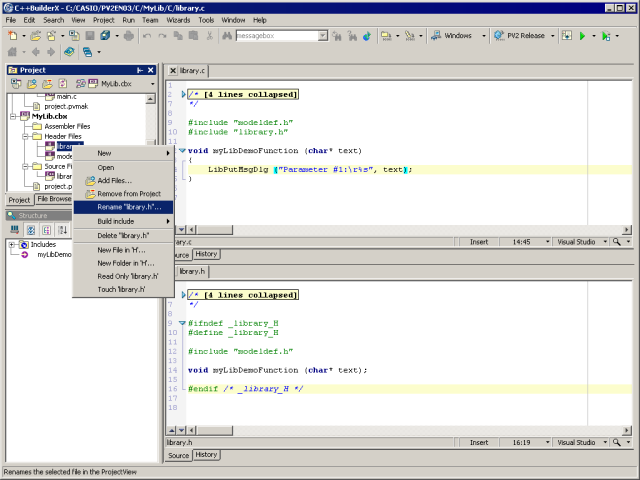Choose Touch 'library.h' in context menu
Screen dimensions: 640x480
point(123,289)
